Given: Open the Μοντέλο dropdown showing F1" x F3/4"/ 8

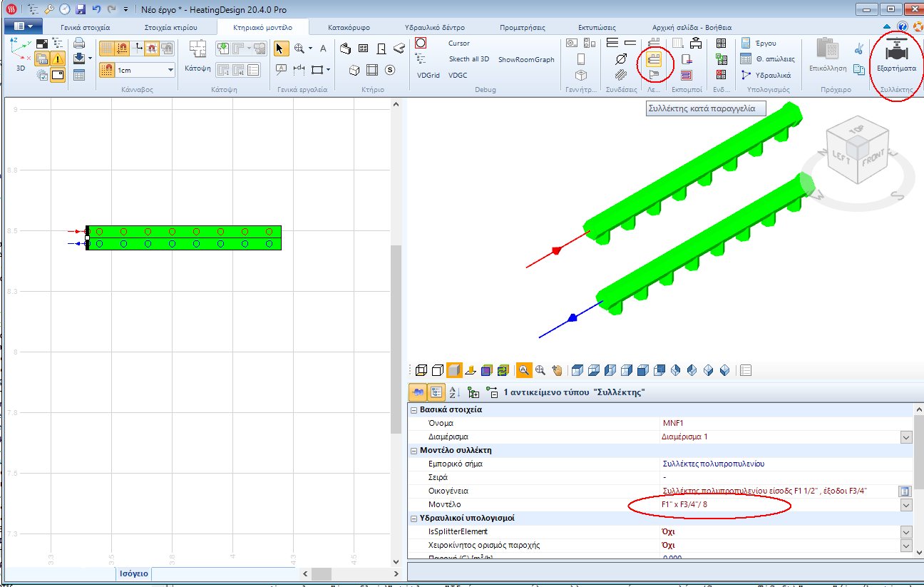Looking at the screenshot, I should coord(905,504).
